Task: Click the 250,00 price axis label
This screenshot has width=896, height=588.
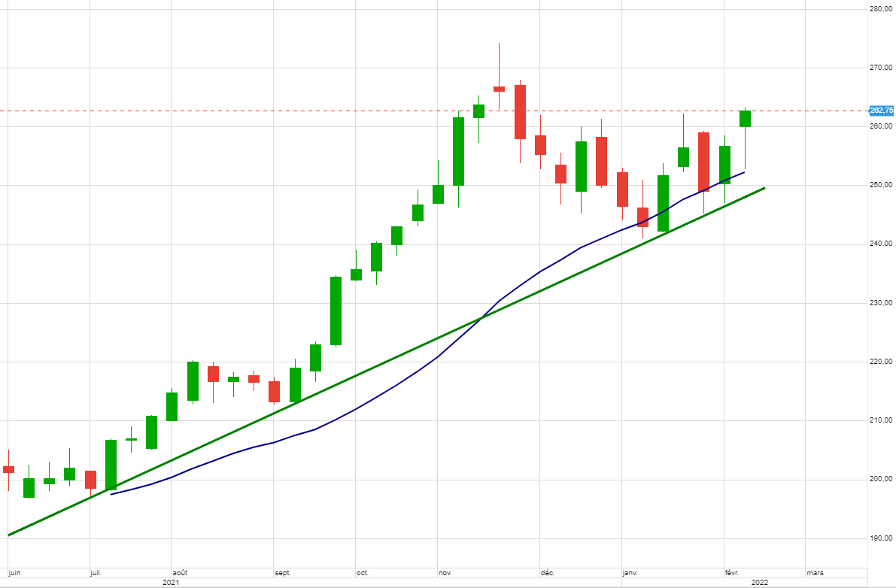Action: pos(880,185)
